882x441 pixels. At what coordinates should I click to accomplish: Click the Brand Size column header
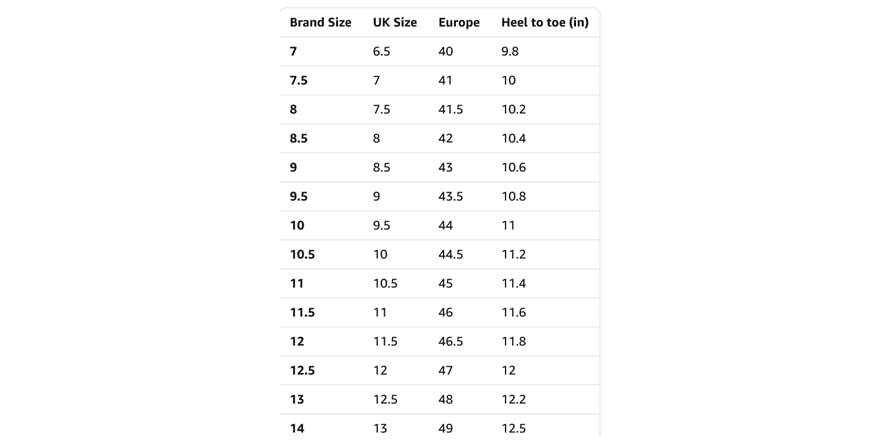pyautogui.click(x=321, y=22)
